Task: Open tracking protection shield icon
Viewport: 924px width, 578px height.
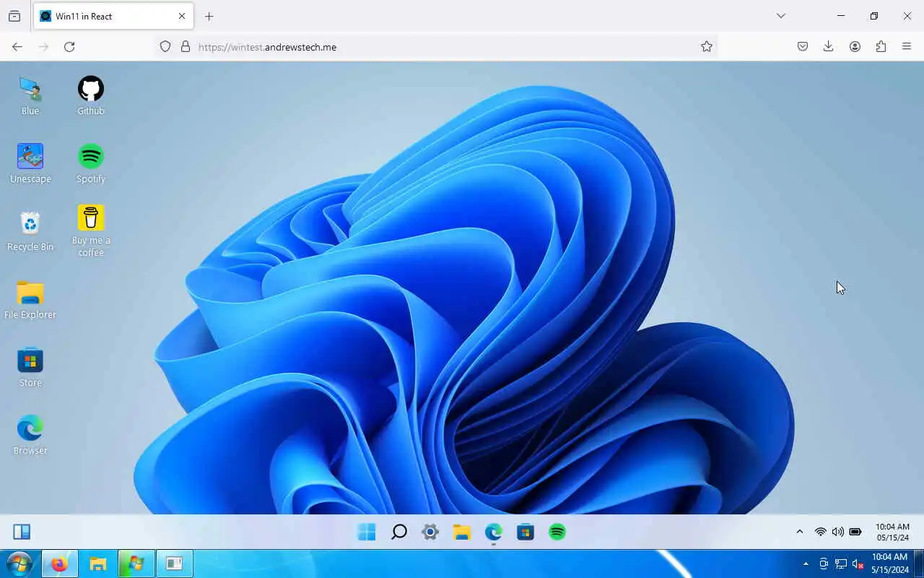Action: coord(165,46)
